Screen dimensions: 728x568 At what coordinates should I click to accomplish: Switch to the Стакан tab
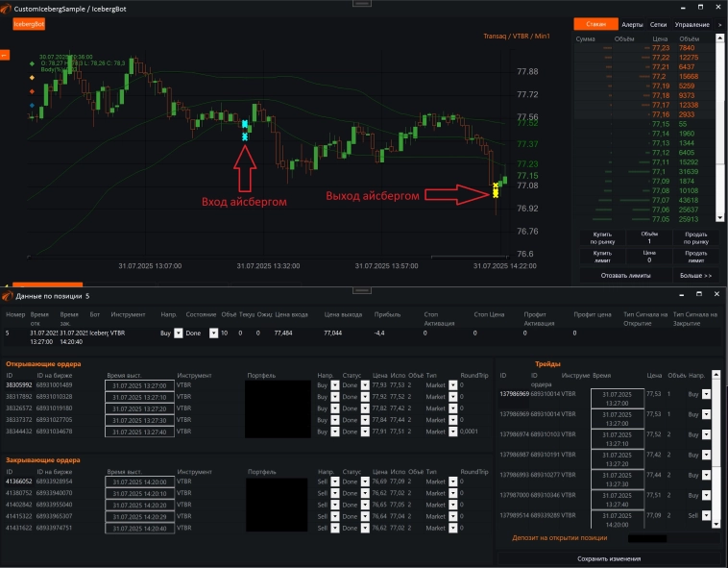click(595, 24)
